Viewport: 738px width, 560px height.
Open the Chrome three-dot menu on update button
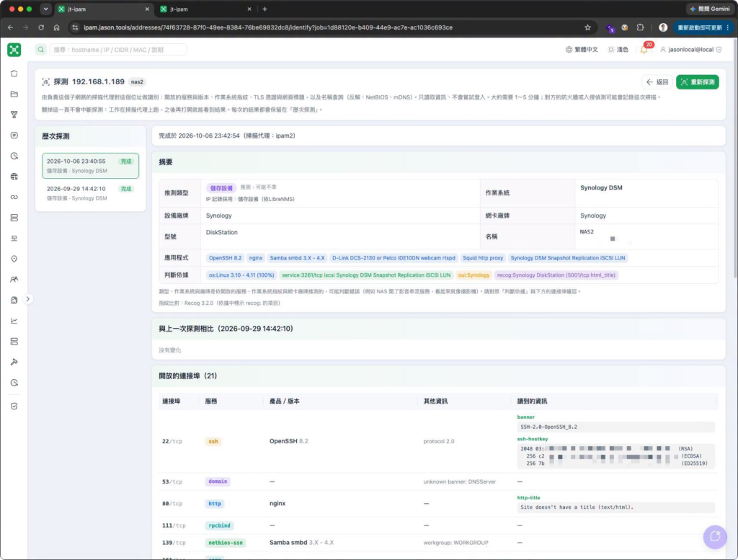tap(728, 28)
